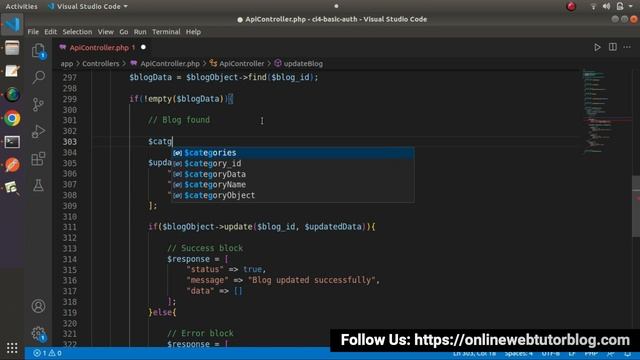Click line number 299 in gutter

coord(69,99)
